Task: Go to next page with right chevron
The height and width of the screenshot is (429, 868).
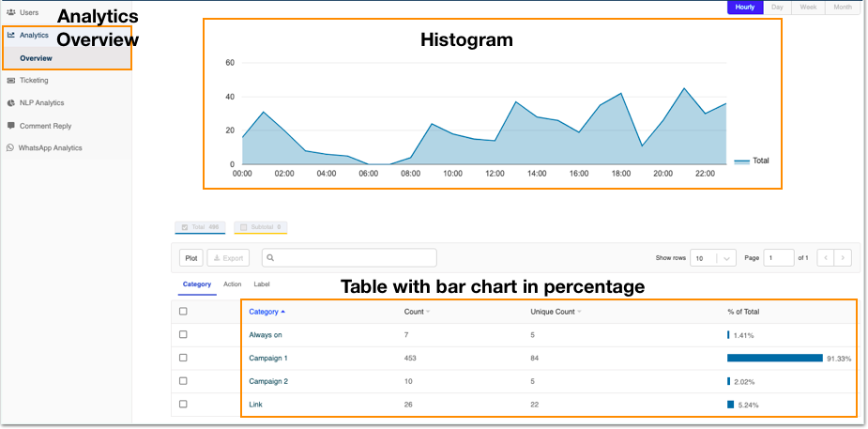Action: [x=843, y=257]
